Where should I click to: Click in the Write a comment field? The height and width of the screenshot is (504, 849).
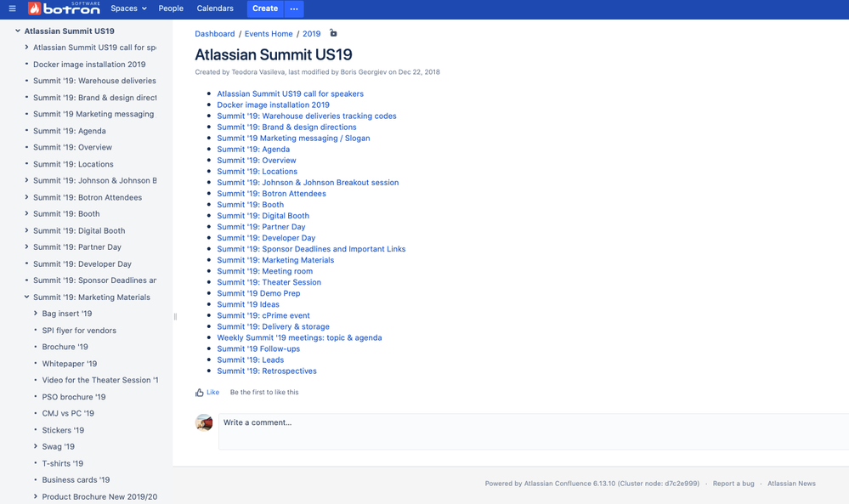point(534,432)
